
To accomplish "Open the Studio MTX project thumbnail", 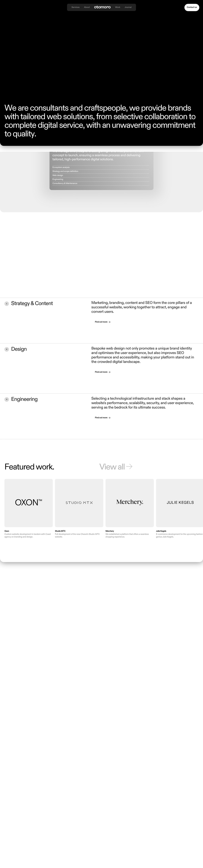I will 79,502.
